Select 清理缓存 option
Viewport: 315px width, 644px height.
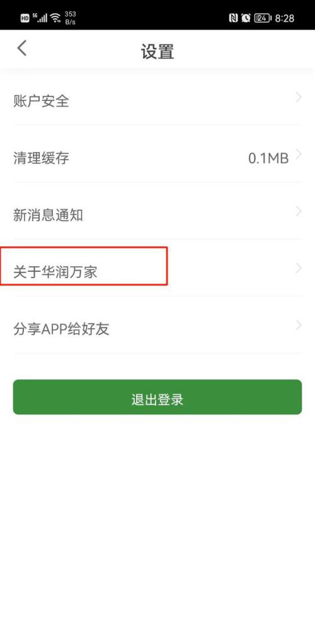pos(157,157)
